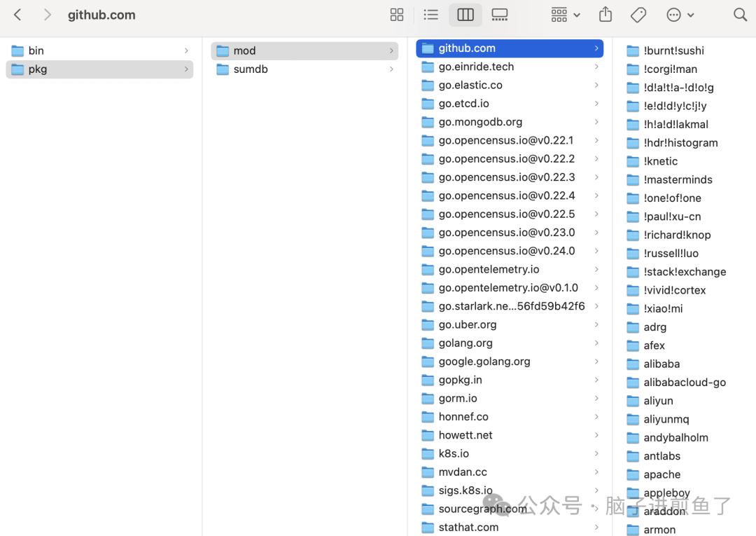Click !h!a!d!lakmal folder icon
756x536 pixels.
[x=633, y=125]
